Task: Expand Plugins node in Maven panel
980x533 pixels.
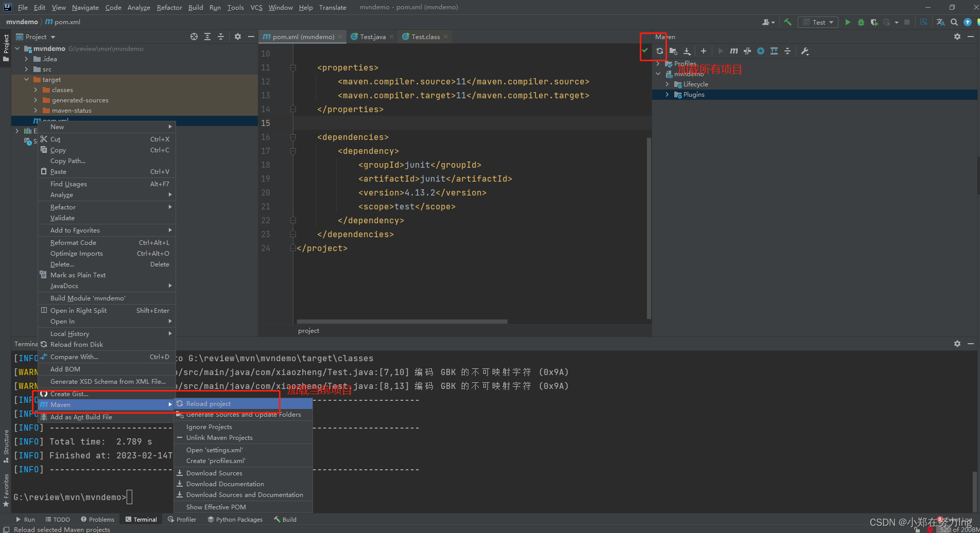Action: 667,95
